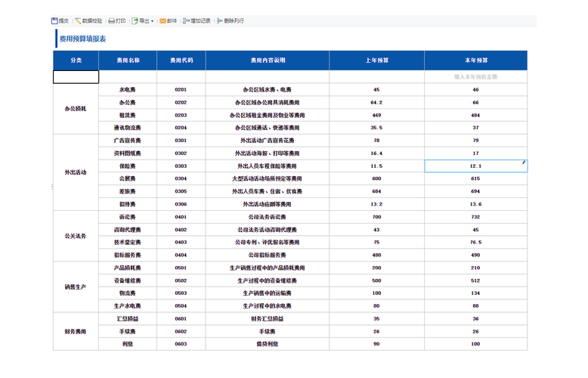The image size is (588, 378).
Task: Click 本年预算 value 100 for 利息
Action: point(475,344)
